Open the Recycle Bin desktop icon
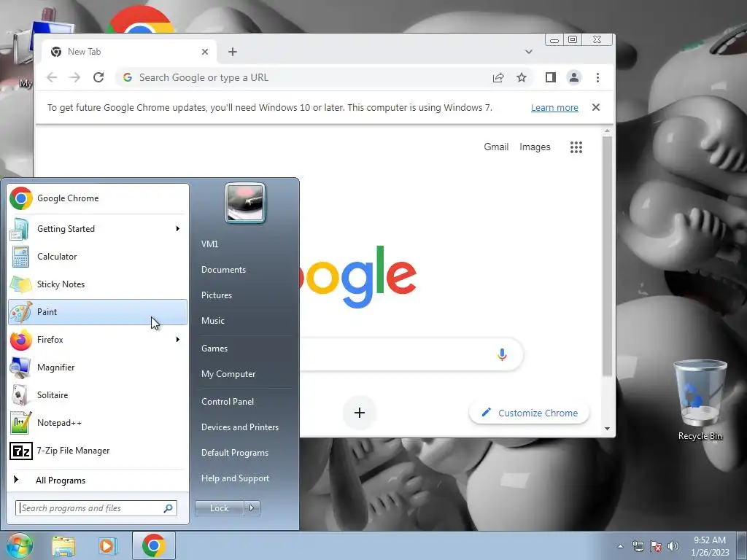This screenshot has height=560, width=747. [x=700, y=401]
